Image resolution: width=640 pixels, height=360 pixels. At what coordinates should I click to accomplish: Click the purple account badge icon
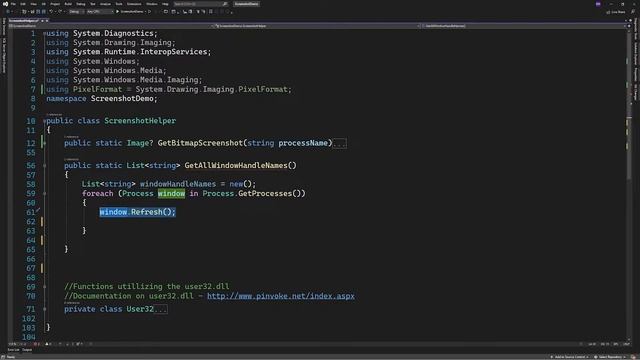pos(598,4)
